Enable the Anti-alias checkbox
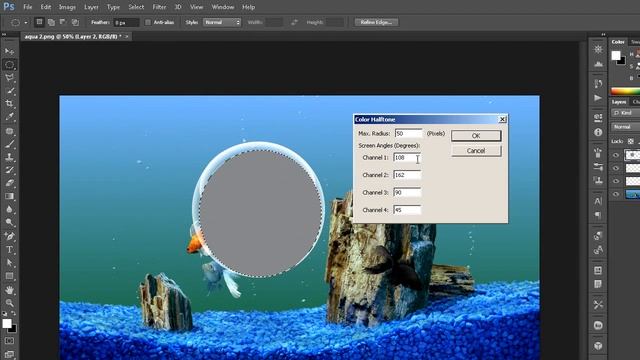 pos(148,22)
